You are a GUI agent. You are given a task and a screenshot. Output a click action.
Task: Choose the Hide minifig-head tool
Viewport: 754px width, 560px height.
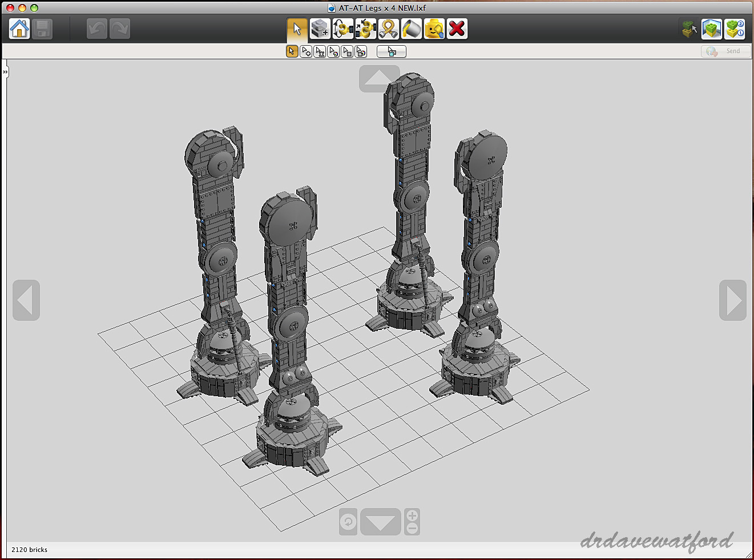434,29
